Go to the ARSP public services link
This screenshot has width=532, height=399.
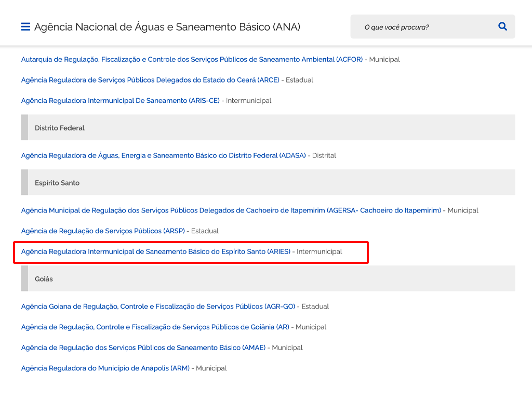103,231
